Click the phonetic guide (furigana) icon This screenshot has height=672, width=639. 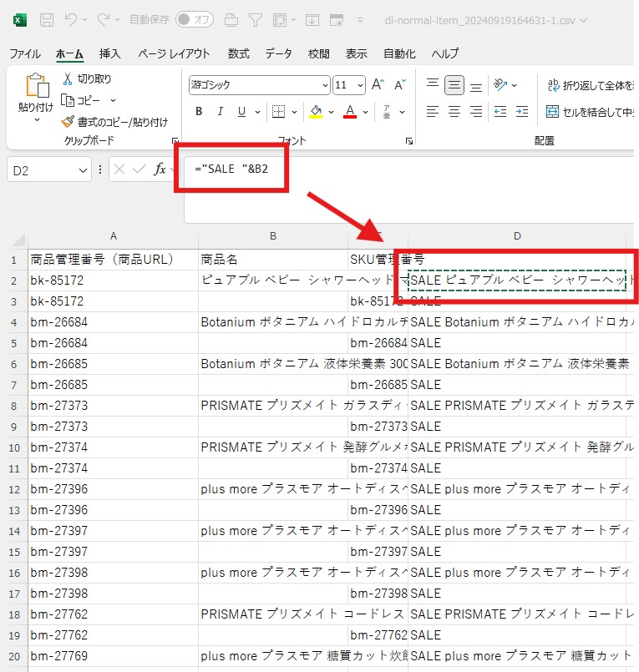pos(387,111)
